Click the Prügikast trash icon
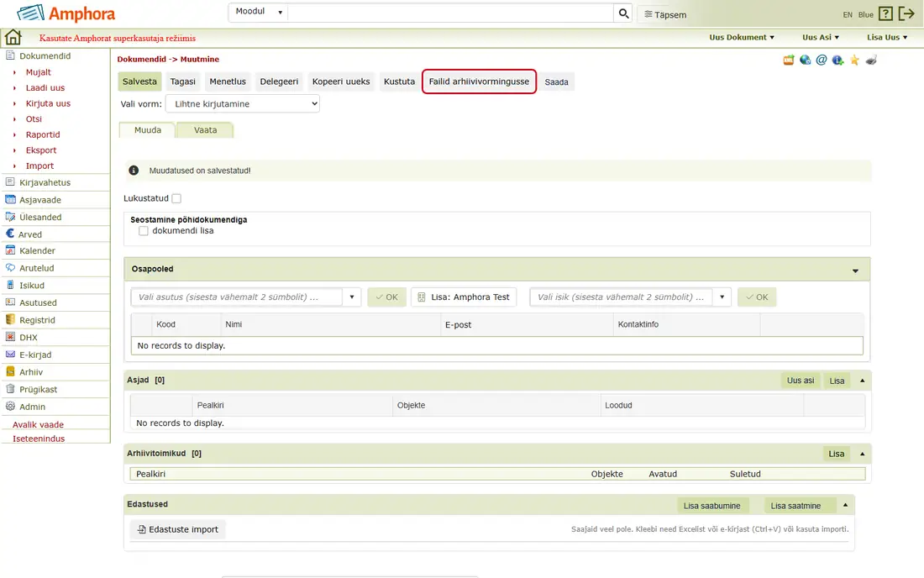 pos(10,389)
